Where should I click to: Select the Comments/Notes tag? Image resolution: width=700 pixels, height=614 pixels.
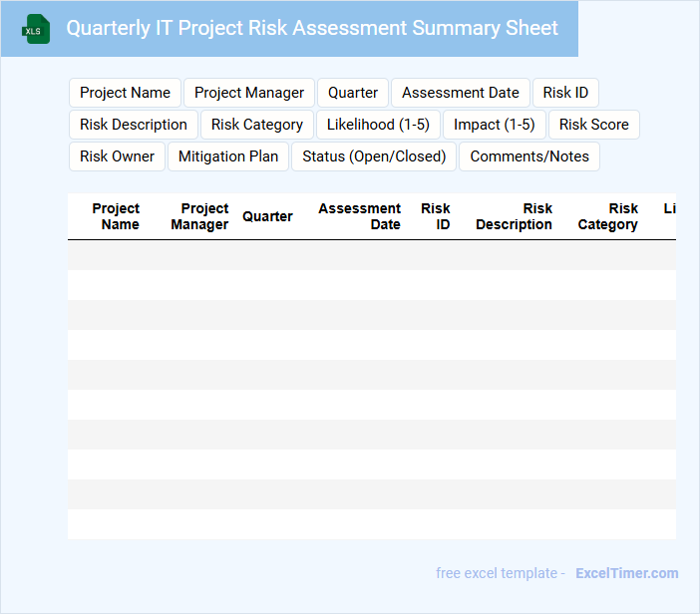tap(529, 156)
